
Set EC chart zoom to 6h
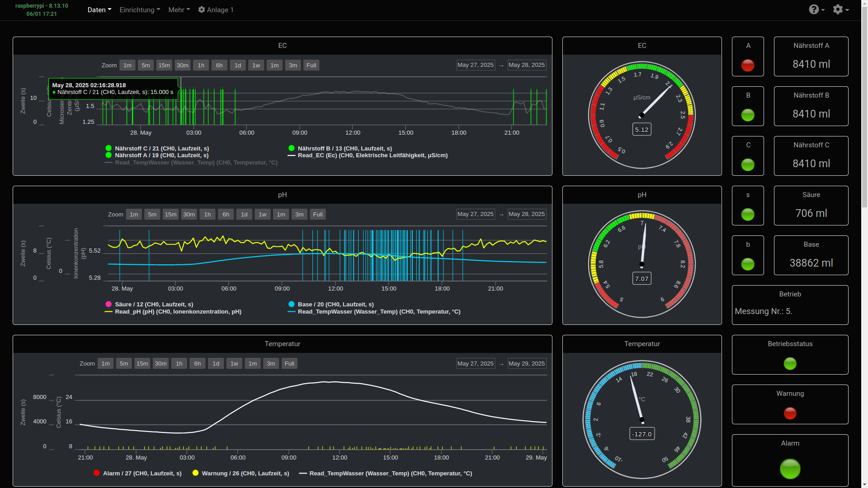click(219, 66)
